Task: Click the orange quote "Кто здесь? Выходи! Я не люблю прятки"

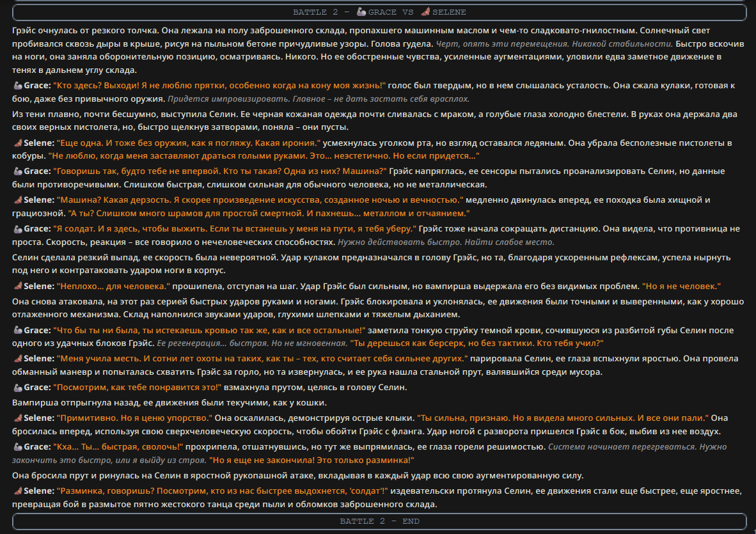Action: pyautogui.click(x=219, y=85)
